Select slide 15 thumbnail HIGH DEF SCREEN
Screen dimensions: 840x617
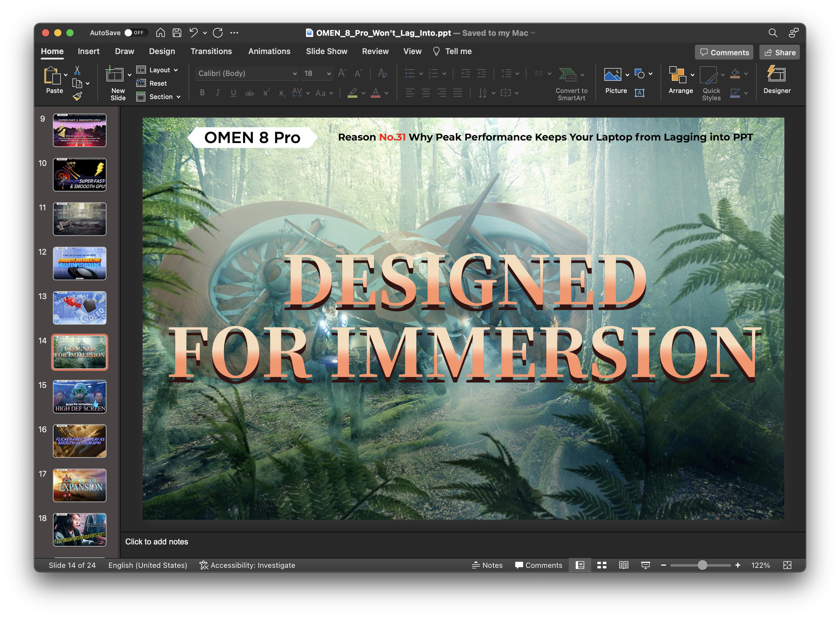80,396
